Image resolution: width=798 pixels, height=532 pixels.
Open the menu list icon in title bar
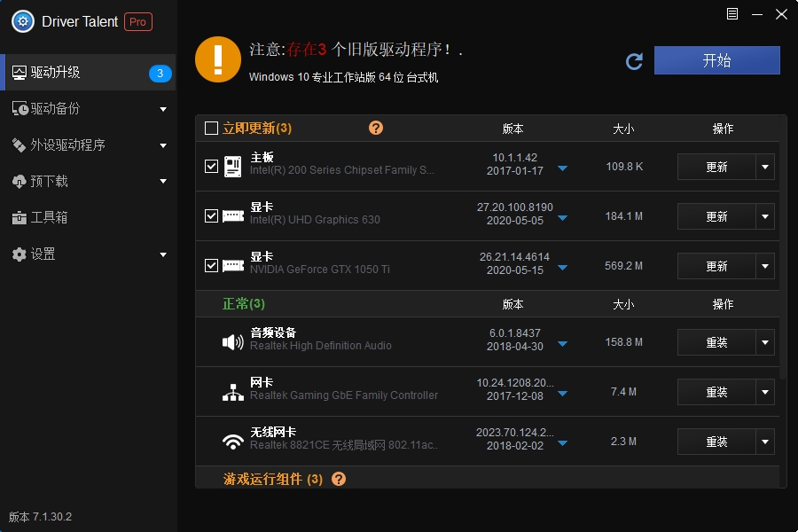[731, 14]
